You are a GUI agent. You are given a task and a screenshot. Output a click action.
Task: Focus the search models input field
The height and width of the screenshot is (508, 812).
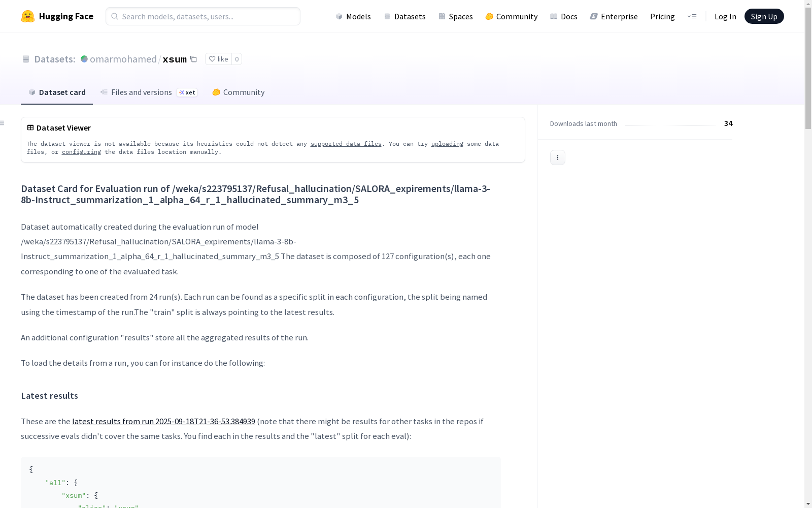[203, 16]
